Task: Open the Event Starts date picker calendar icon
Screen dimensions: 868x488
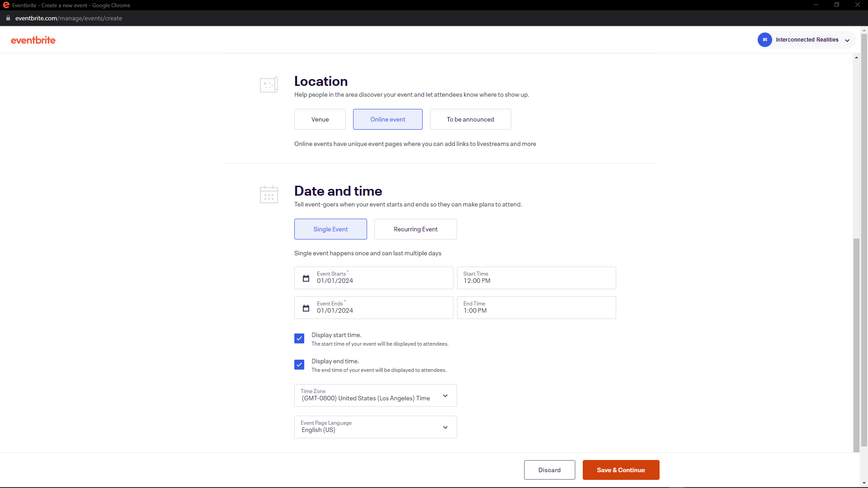Action: [306, 278]
